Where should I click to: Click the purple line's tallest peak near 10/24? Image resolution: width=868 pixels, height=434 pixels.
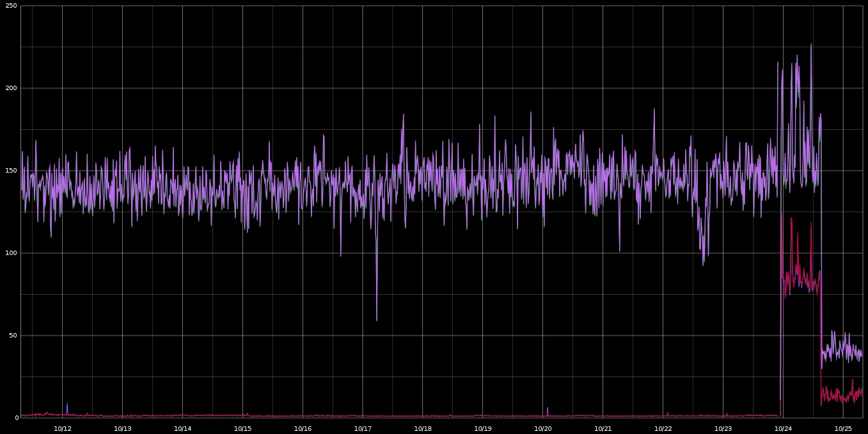pyautogui.click(x=811, y=45)
